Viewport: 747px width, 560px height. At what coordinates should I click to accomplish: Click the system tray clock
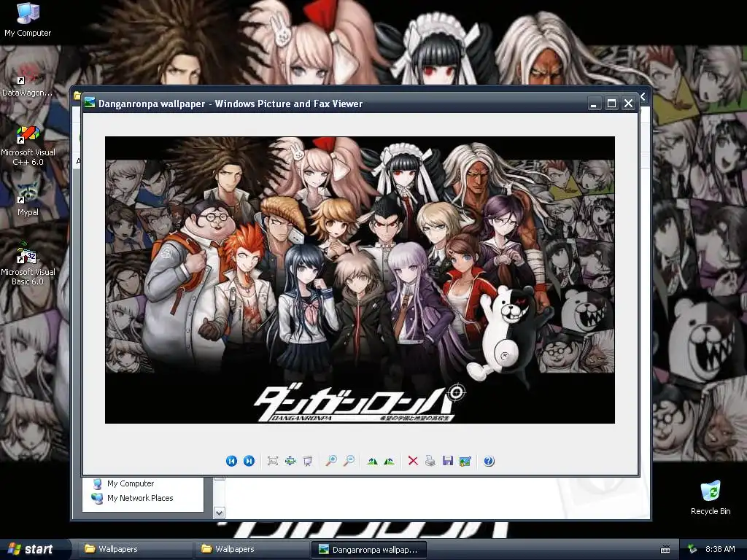tap(720, 549)
